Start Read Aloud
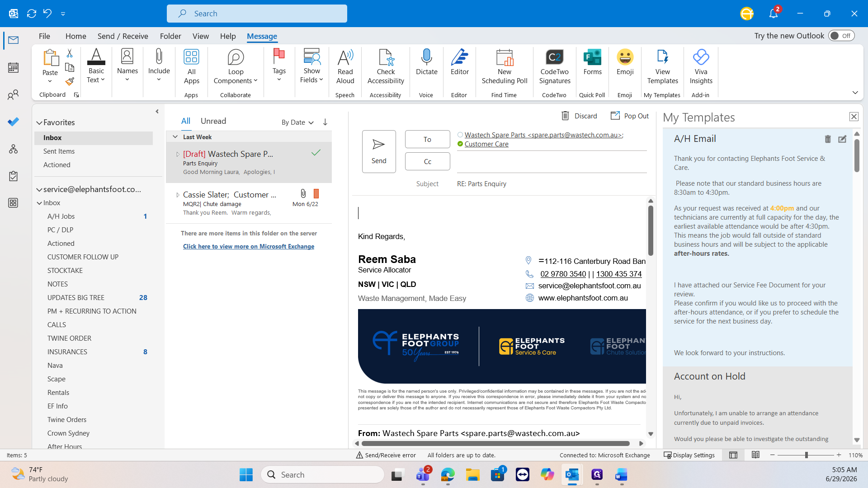This screenshot has height=488, width=868. tap(345, 66)
